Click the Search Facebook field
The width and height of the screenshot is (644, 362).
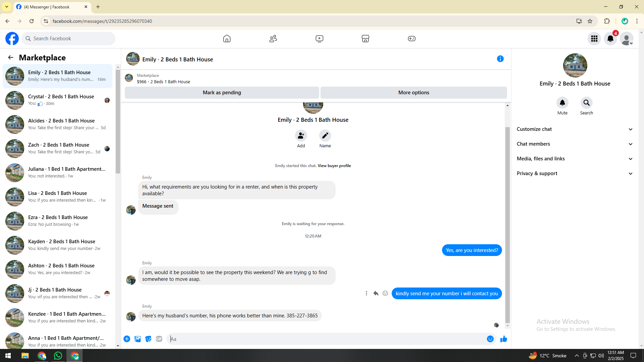click(68, 39)
